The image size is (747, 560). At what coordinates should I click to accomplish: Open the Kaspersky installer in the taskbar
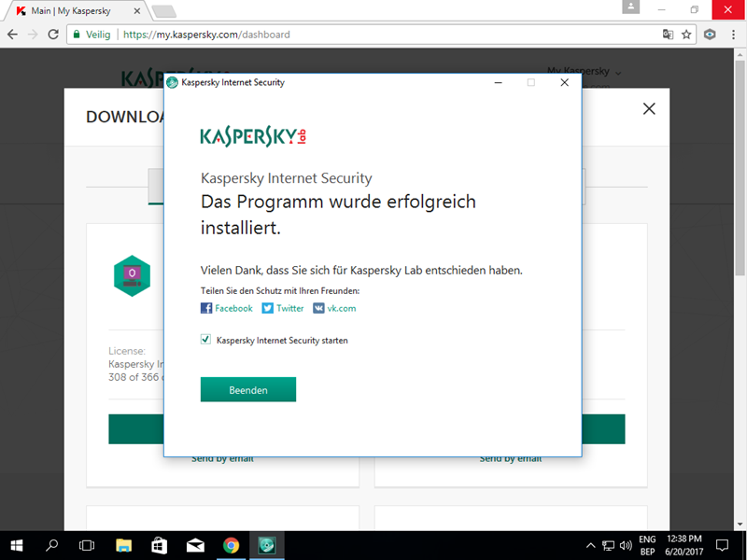[x=266, y=545]
